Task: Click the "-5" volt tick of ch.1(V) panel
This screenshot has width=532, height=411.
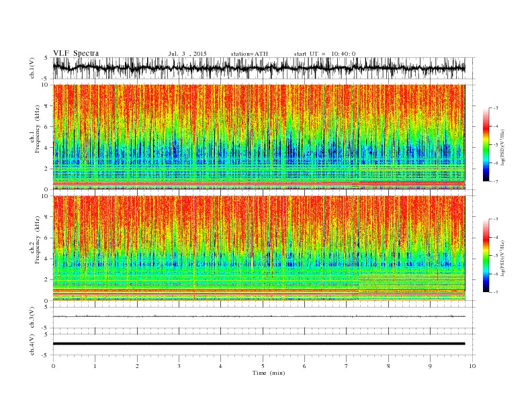Action: (x=45, y=79)
